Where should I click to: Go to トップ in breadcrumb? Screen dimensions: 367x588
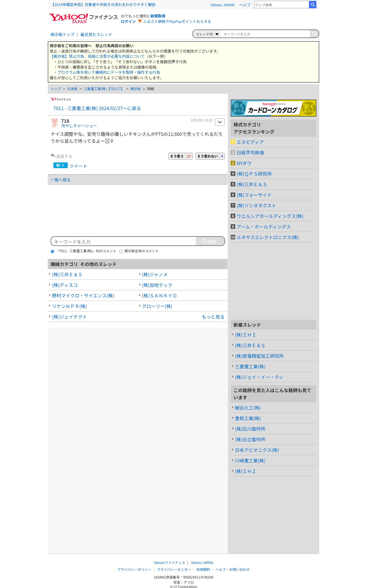(x=56, y=89)
